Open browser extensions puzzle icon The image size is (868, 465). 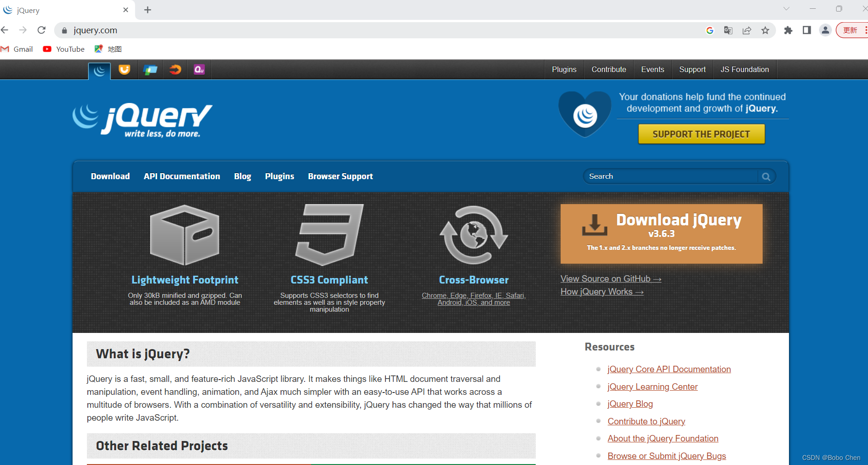tap(789, 30)
